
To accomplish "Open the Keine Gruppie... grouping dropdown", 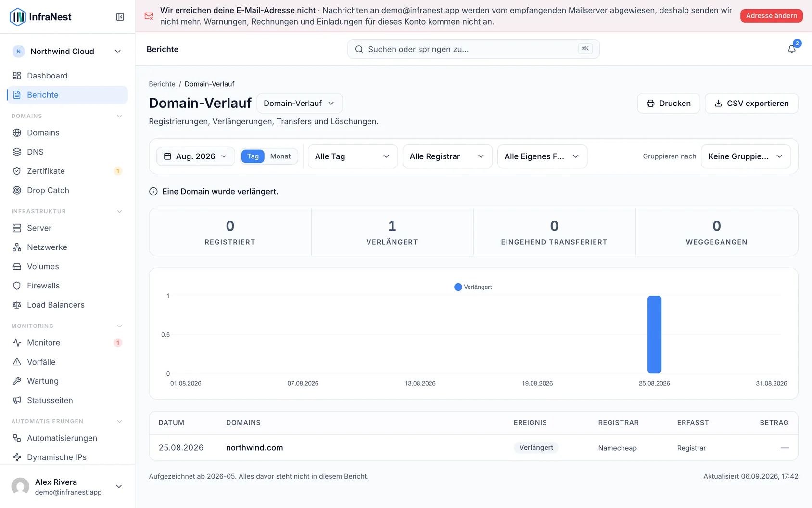I will 746,156.
